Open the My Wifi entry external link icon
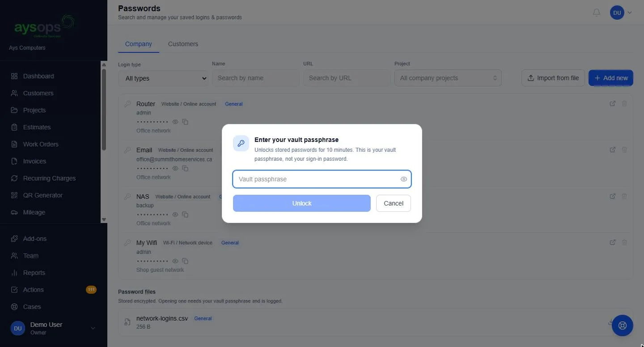The height and width of the screenshot is (347, 644). pos(613,242)
